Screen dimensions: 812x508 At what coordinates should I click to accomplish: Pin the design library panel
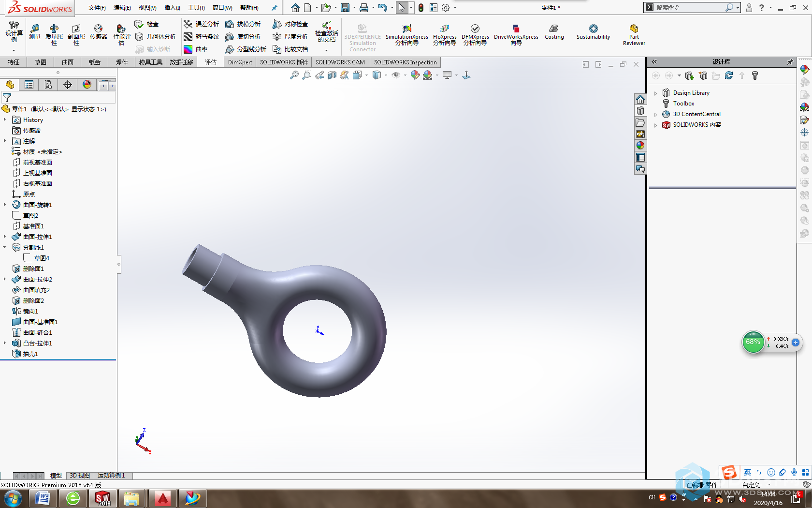pyautogui.click(x=790, y=62)
